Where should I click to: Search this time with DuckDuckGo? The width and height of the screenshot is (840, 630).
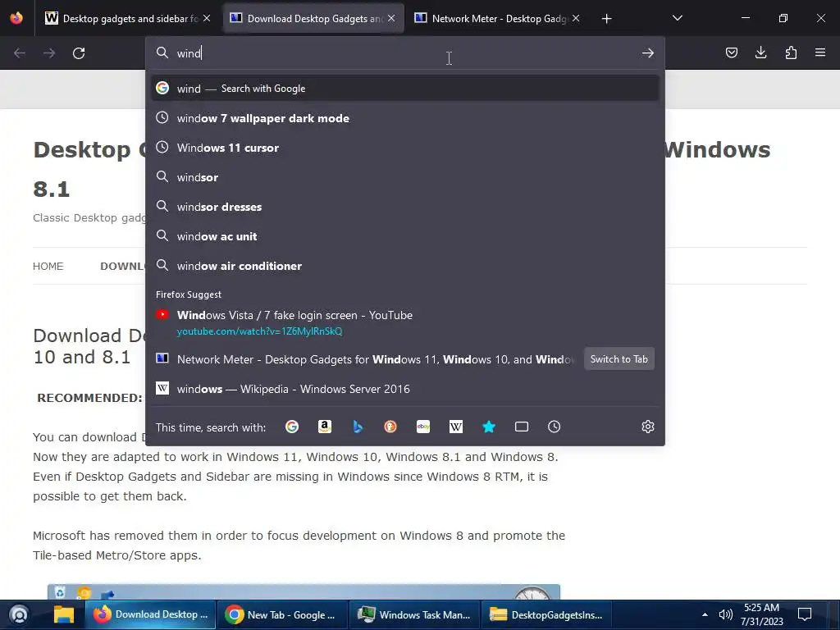[390, 427]
